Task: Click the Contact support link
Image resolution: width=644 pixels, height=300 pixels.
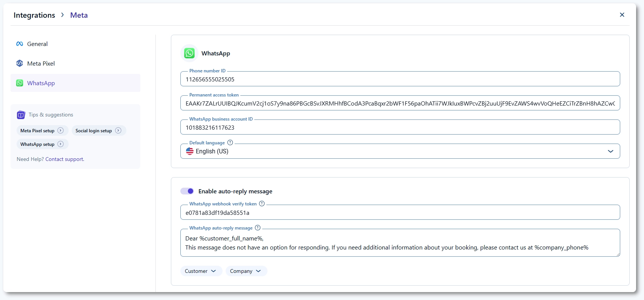Action: click(x=65, y=159)
